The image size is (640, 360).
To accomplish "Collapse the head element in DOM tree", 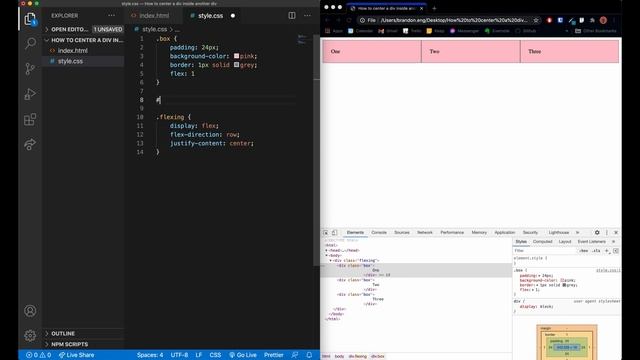I will coord(327,251).
